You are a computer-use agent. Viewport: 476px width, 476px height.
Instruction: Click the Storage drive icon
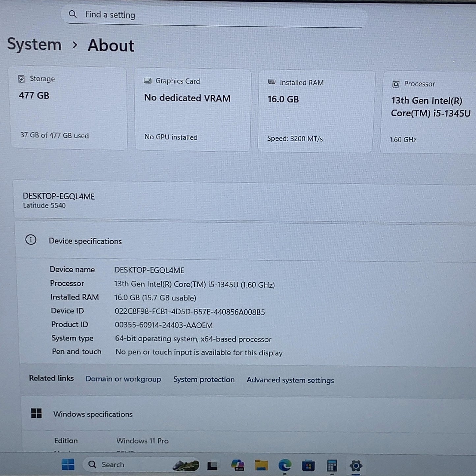click(21, 79)
